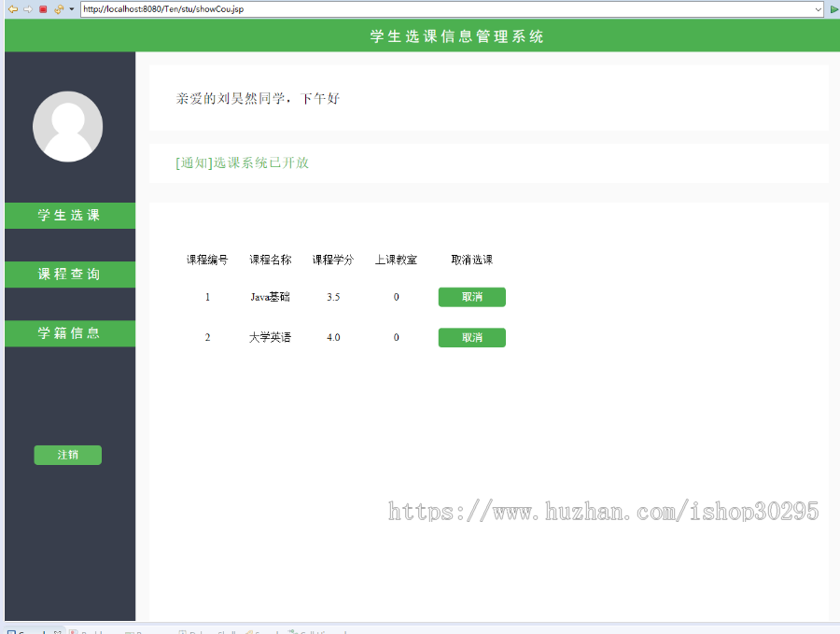Open the 学生选课 sidebar section
Viewport: 840px width, 634px height.
click(x=67, y=215)
